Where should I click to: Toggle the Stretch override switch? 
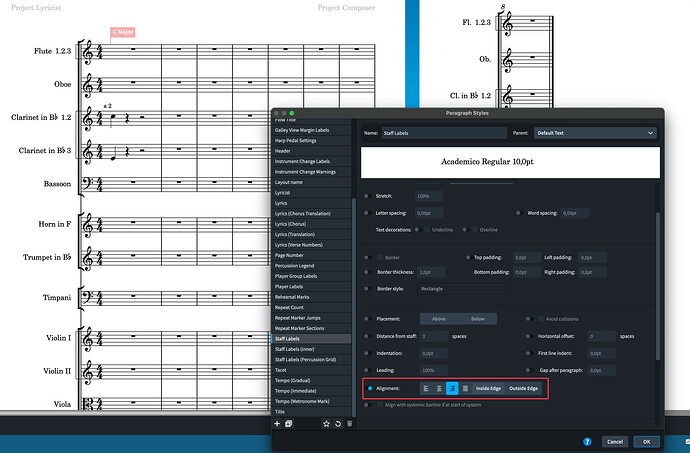367,196
